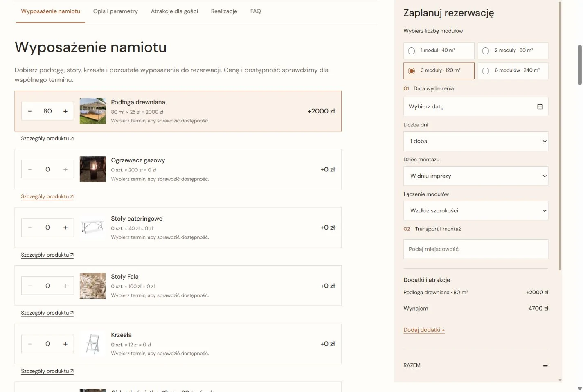
Task: Open Szczegóły produktu for Ogrzewacz gazowy
Action: tap(47, 197)
